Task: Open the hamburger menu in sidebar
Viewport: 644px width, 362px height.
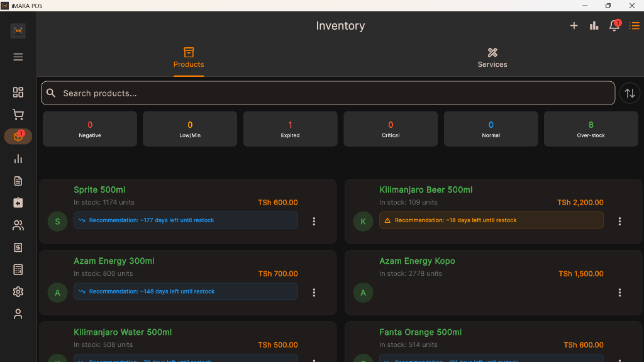Action: [x=18, y=57]
